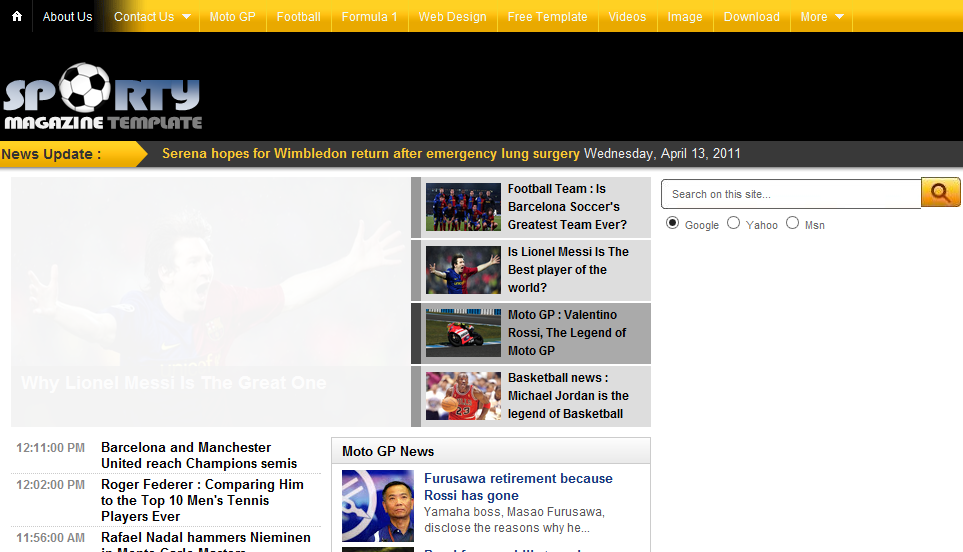Click the '12:11:00 PM' timestamp

click(50, 448)
